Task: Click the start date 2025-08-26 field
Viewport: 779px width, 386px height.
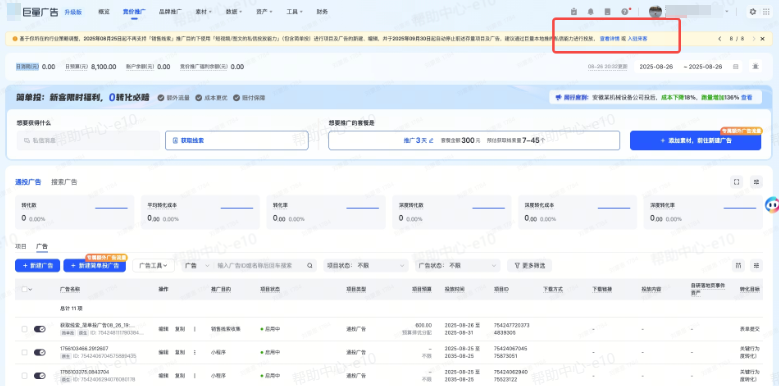Action: [656, 67]
